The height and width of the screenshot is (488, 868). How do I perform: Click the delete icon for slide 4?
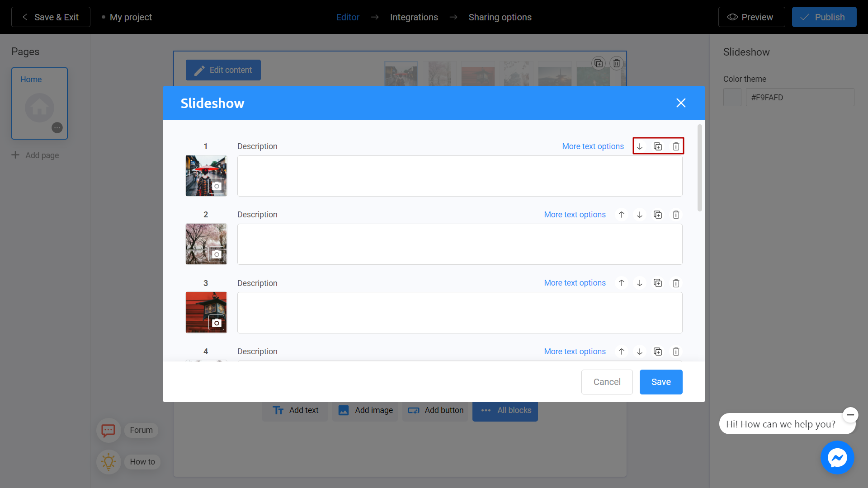coord(676,352)
